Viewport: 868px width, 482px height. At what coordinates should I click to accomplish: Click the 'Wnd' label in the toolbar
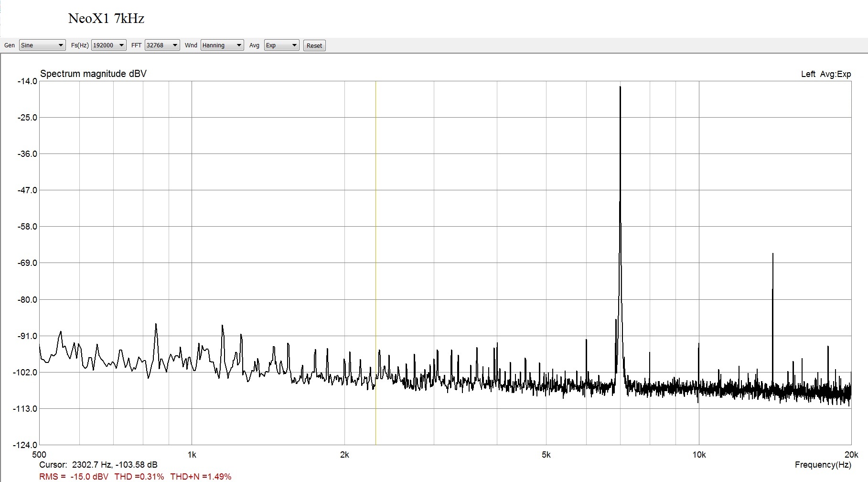coord(191,45)
